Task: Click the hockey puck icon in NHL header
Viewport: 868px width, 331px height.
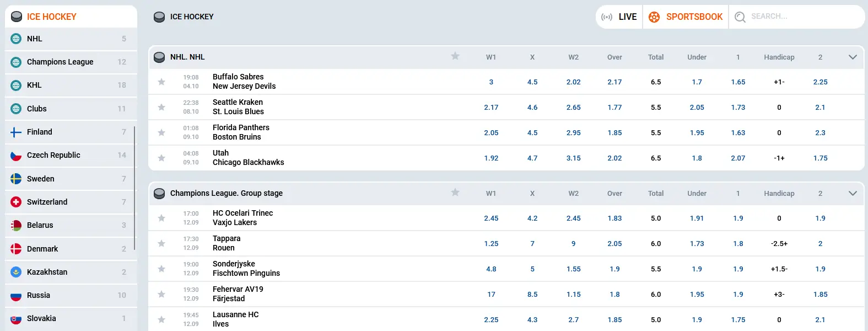Action: [159, 57]
